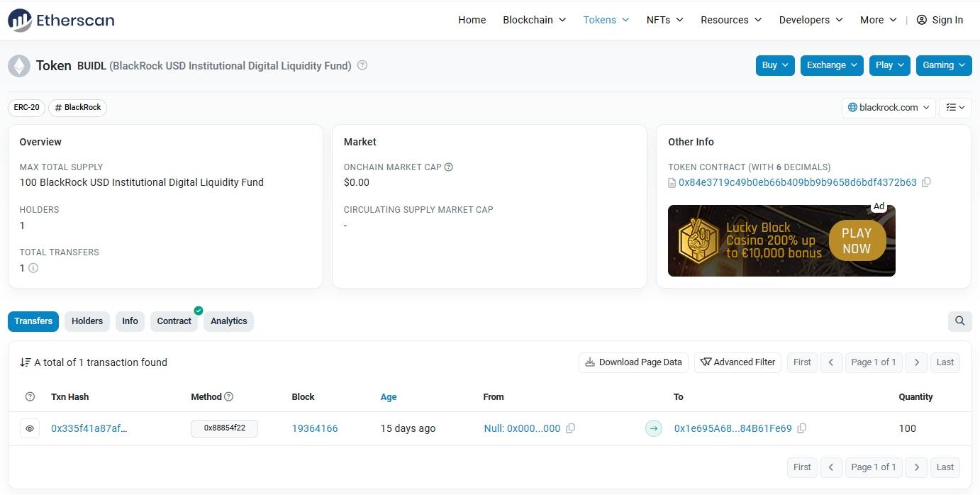This screenshot has height=495, width=980.
Task: Click Download Page Data button
Action: [634, 362]
